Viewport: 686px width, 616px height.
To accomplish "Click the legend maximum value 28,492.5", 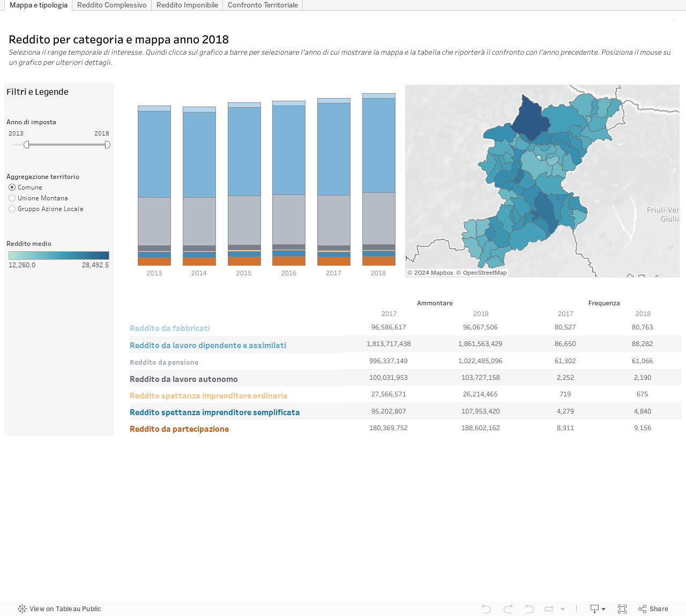I will (x=95, y=265).
